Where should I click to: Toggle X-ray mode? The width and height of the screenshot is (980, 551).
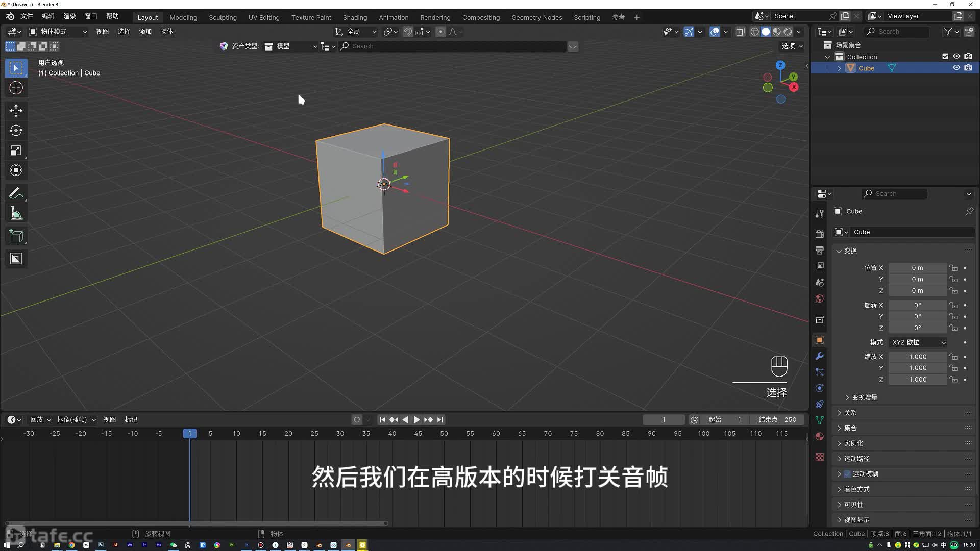pyautogui.click(x=740, y=32)
